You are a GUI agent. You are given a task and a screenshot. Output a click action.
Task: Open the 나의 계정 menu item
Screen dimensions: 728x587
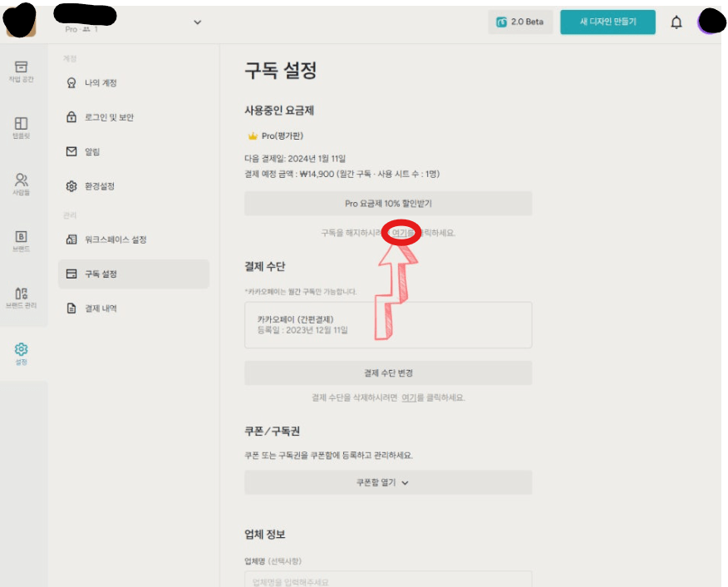(x=101, y=83)
